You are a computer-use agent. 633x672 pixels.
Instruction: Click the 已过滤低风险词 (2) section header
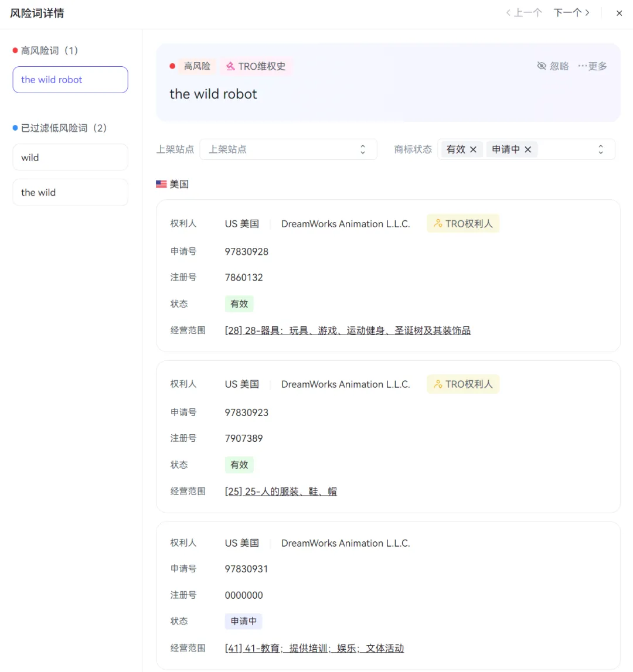60,128
